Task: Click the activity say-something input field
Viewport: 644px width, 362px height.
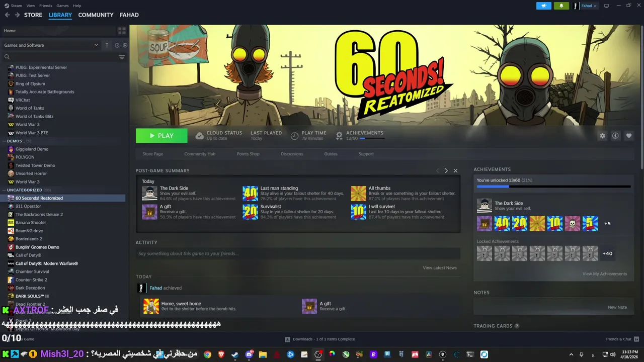Action: point(298,253)
